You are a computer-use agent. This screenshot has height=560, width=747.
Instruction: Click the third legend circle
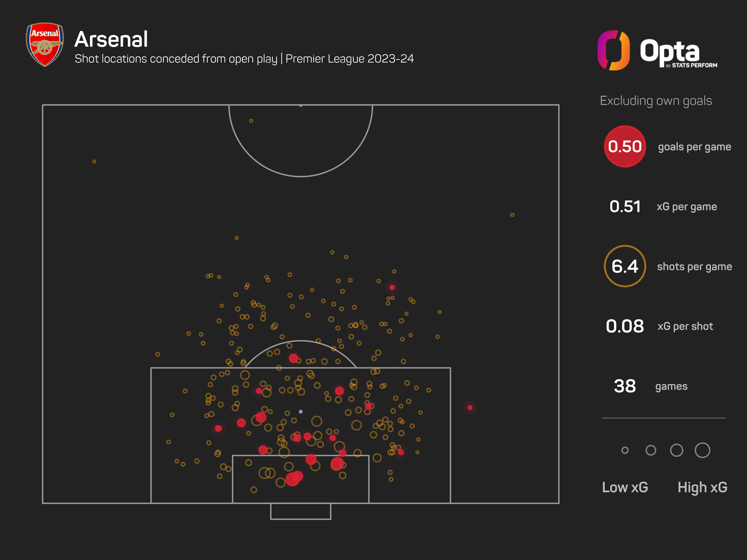[x=676, y=450]
